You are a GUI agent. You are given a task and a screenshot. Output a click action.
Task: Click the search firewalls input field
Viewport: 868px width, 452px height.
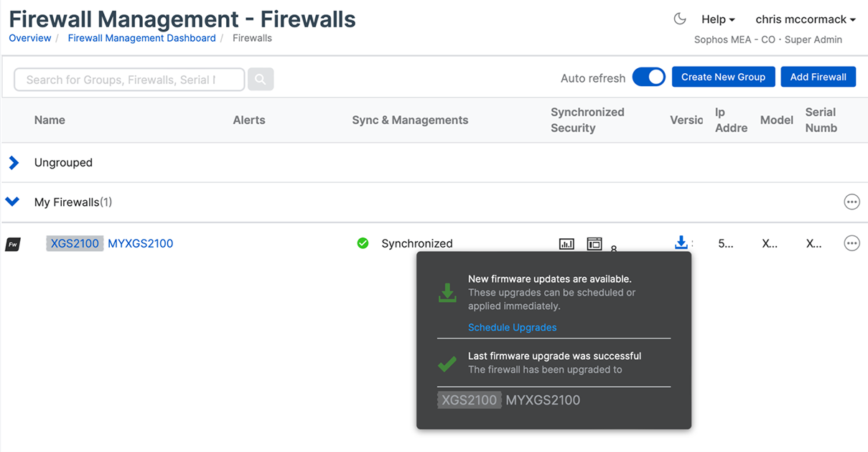click(128, 78)
